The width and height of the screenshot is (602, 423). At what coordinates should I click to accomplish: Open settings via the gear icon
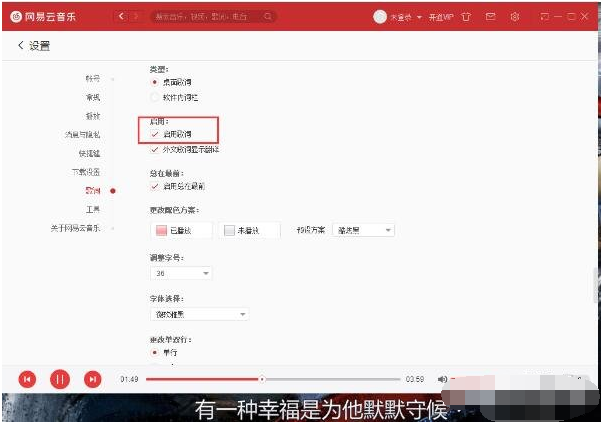(515, 17)
